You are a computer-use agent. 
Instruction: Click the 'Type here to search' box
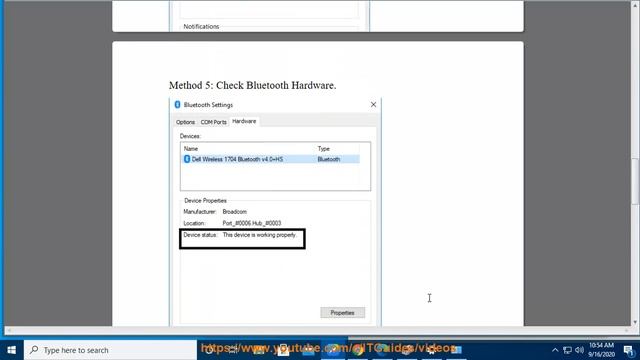[x=111, y=350]
